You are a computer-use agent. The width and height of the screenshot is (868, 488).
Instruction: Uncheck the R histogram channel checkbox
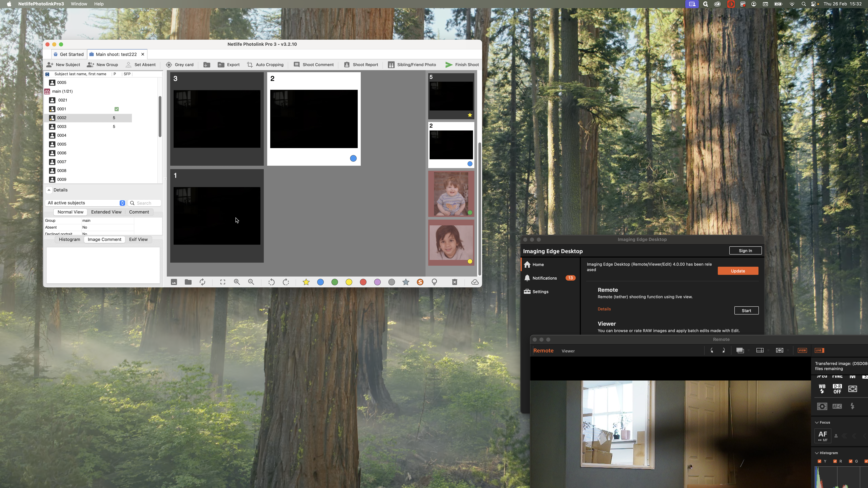pos(835,461)
